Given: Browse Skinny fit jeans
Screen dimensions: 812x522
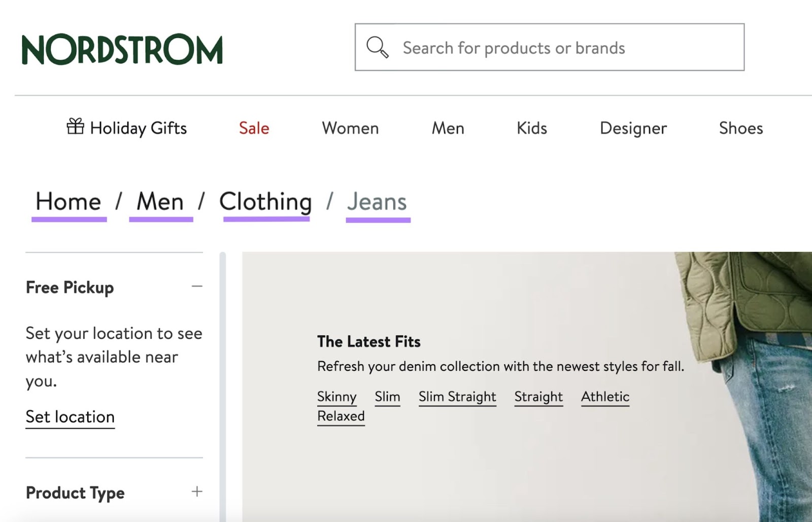Looking at the screenshot, I should 337,397.
